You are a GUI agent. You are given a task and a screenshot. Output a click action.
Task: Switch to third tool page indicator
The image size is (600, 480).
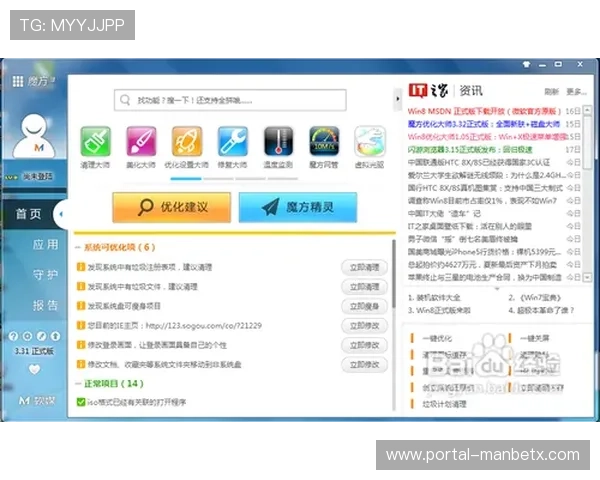pos(250,179)
